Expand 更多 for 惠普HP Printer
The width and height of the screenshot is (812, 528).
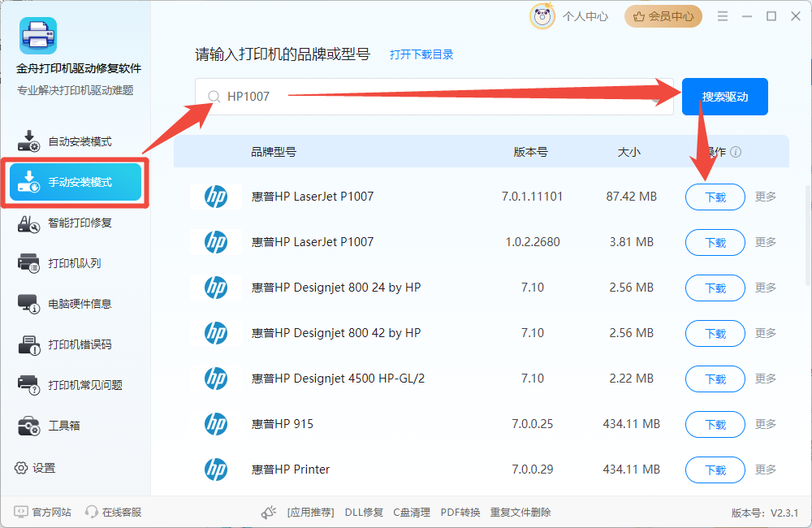766,470
